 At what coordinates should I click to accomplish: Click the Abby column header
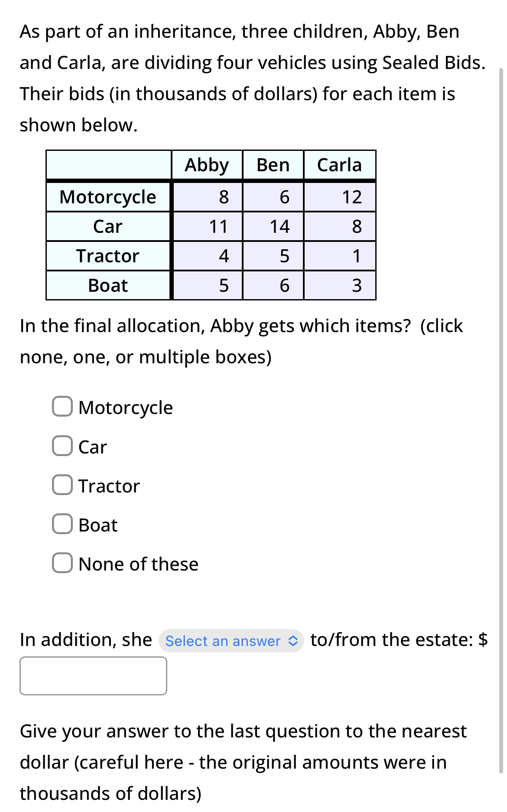[x=207, y=165]
